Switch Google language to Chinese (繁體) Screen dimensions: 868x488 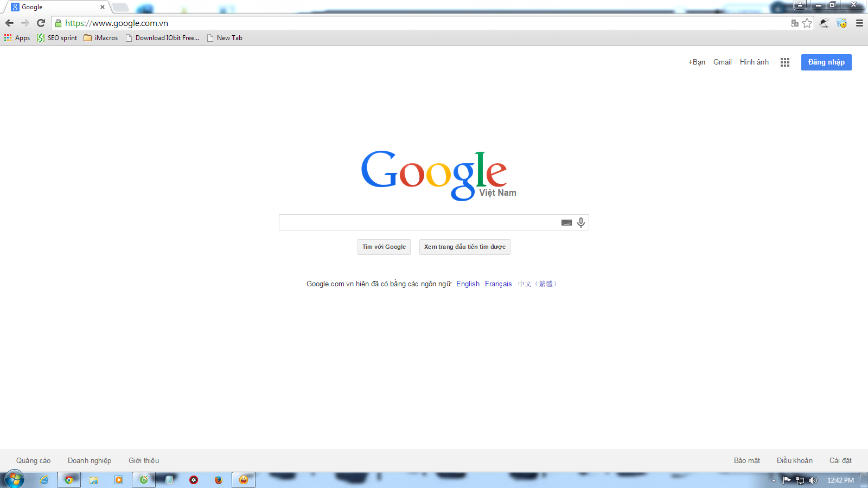(x=537, y=284)
